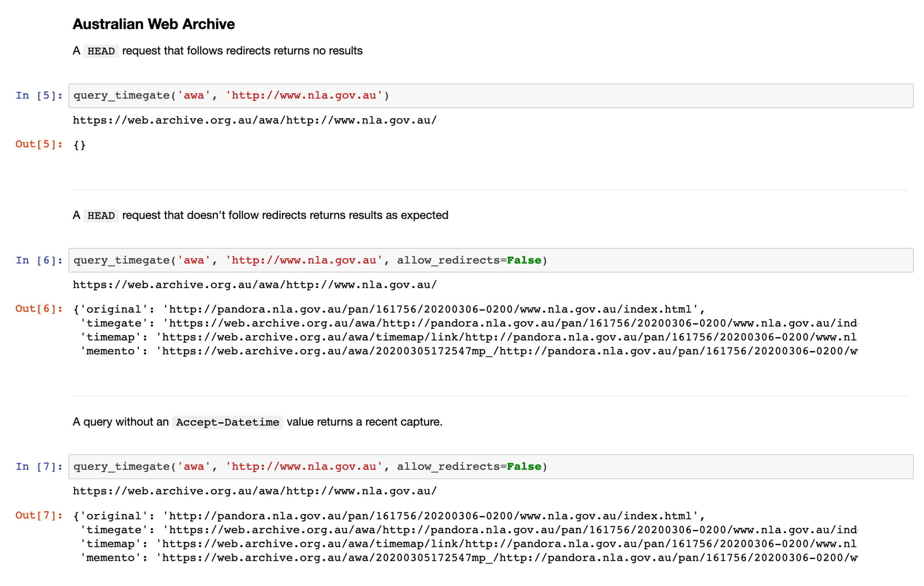Click the Accept-Datetime inline code text
The height and width of the screenshot is (586, 924).
pyautogui.click(x=227, y=422)
